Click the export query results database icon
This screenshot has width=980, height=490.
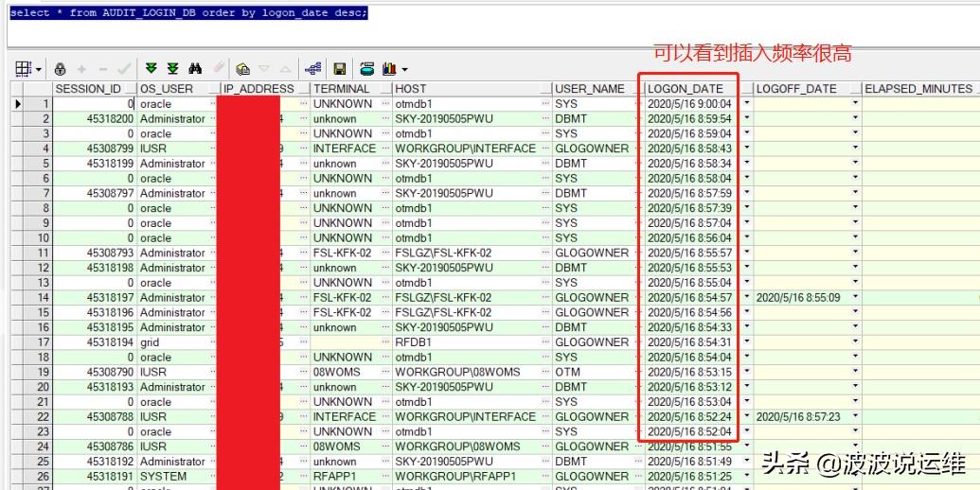point(367,69)
